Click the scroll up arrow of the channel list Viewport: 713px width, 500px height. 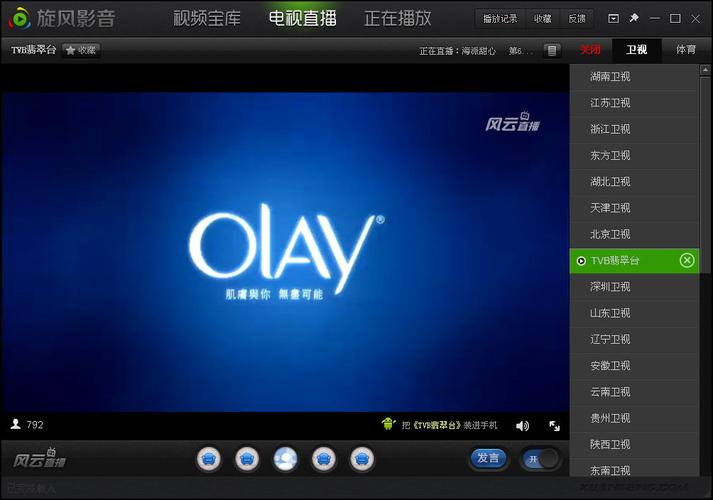pos(705,70)
